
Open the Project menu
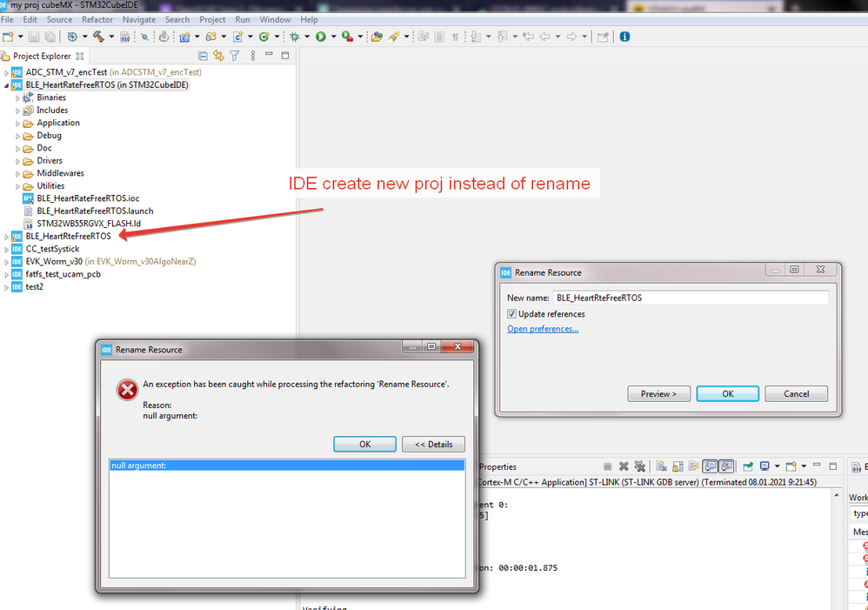(212, 19)
